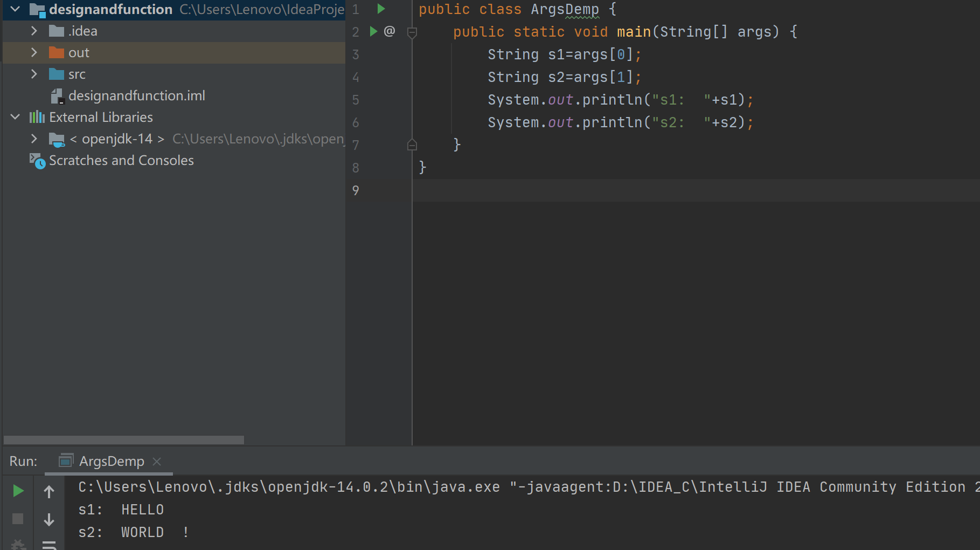The image size is (980, 550).
Task: Run the ArgsDemp class from line 1 gutter
Action: tap(381, 9)
